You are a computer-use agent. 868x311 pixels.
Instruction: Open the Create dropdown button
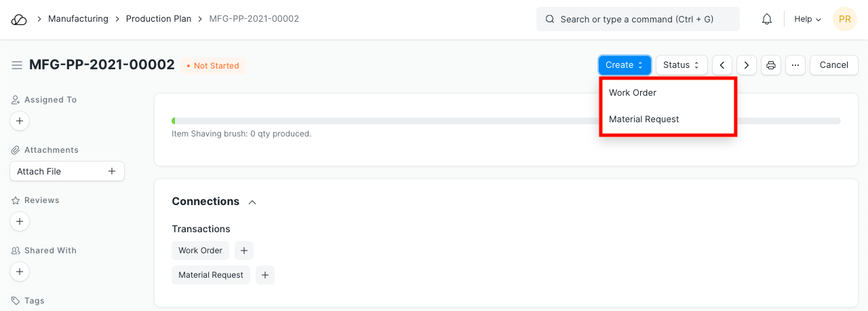point(625,65)
